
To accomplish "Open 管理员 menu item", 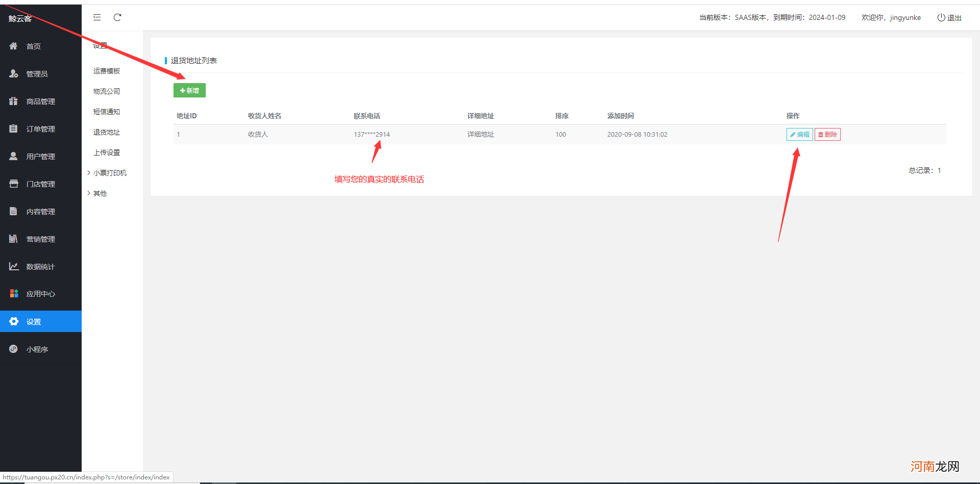I will pos(37,74).
